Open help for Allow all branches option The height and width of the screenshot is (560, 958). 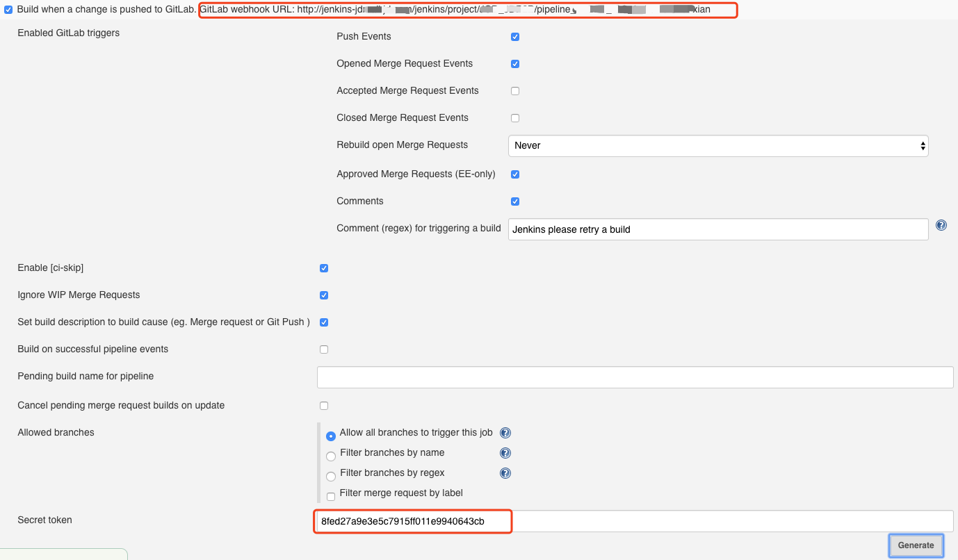pos(505,433)
